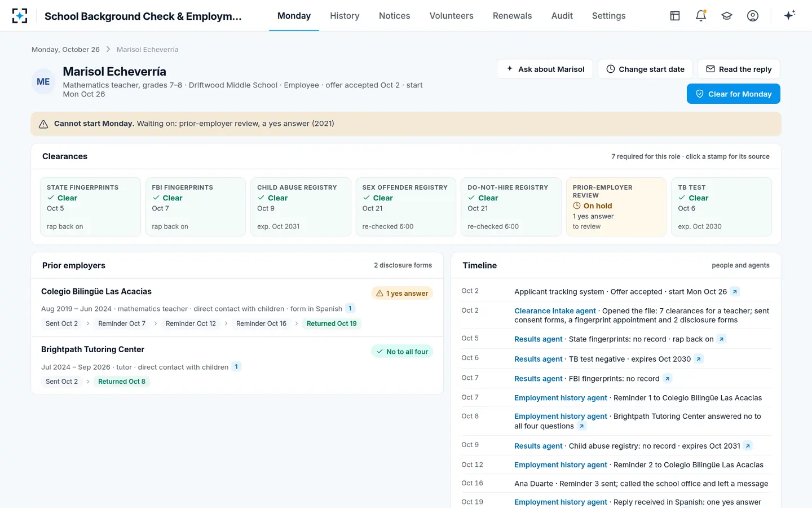
Task: Open the History tab
Action: pyautogui.click(x=345, y=16)
